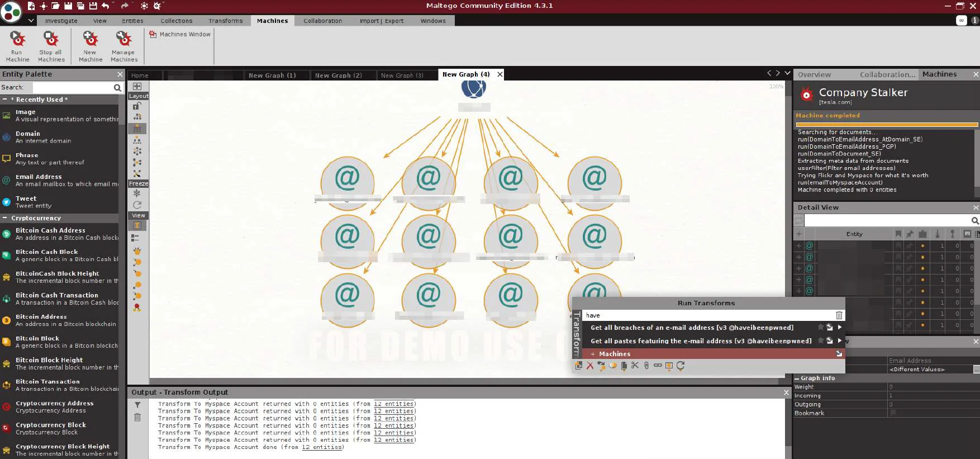Run Get all breaches of an e-mail address

point(692,328)
